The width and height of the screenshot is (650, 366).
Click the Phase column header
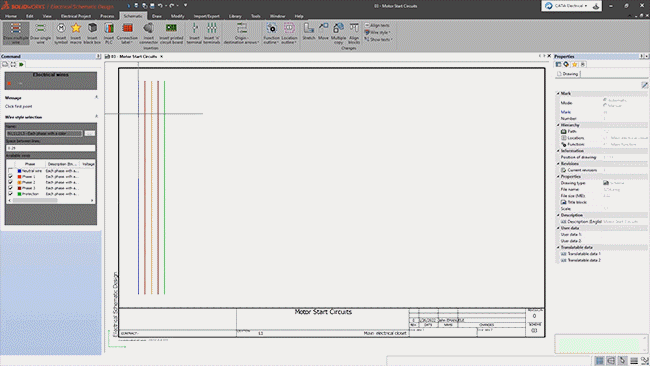click(x=30, y=164)
